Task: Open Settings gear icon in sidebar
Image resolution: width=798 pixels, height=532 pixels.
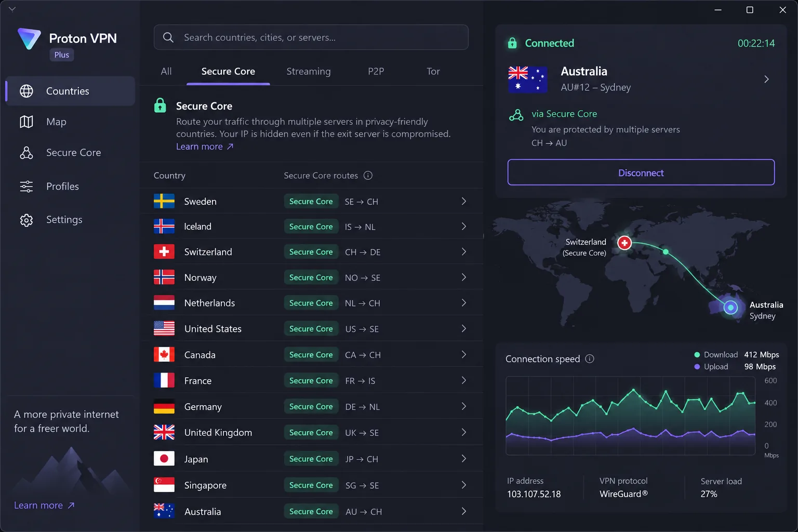Action: click(x=26, y=220)
